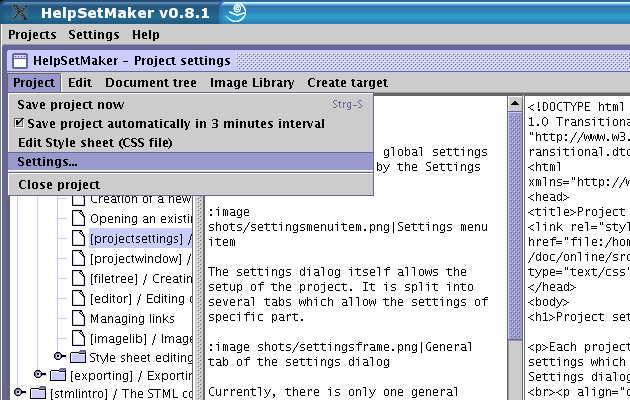Click the settingsframe.png image line in editor

coord(340,347)
